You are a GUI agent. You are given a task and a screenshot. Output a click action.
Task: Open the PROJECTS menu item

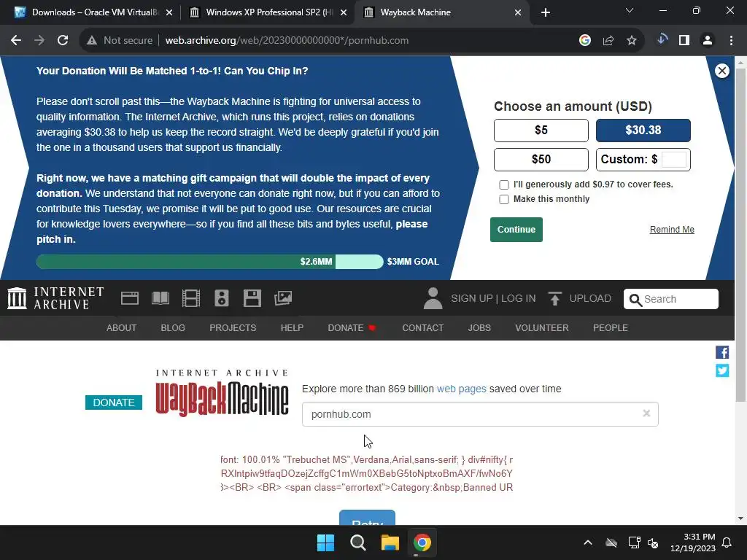[233, 327]
